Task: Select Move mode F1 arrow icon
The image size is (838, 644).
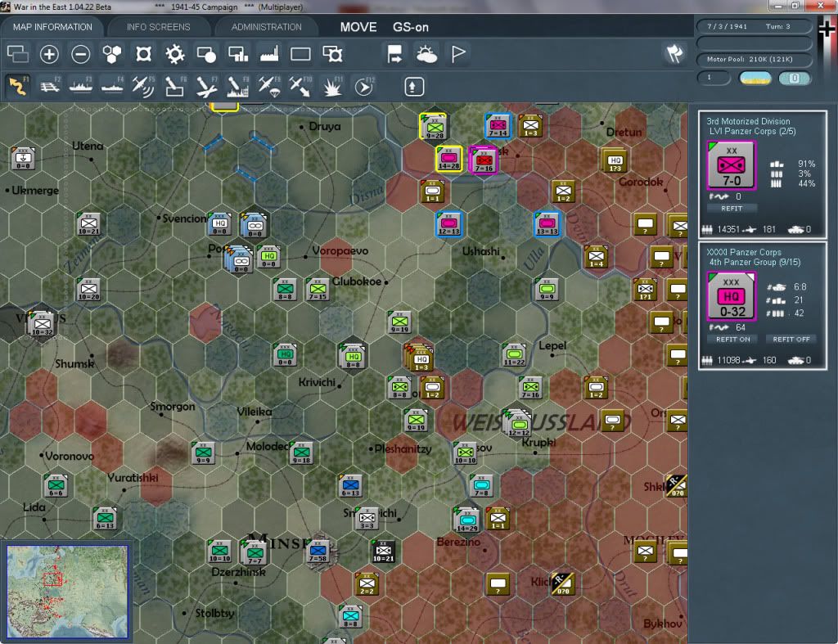Action: click(x=18, y=86)
